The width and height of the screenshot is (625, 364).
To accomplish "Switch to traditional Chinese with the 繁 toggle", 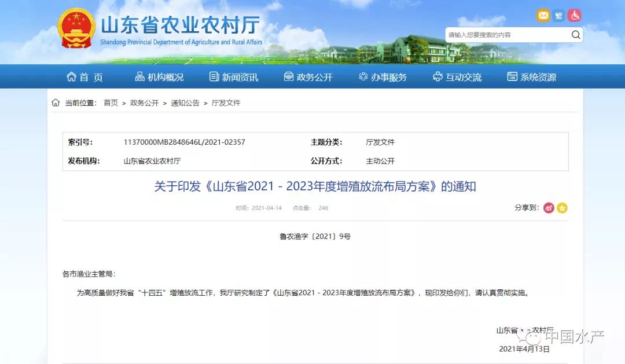I will 558,16.
